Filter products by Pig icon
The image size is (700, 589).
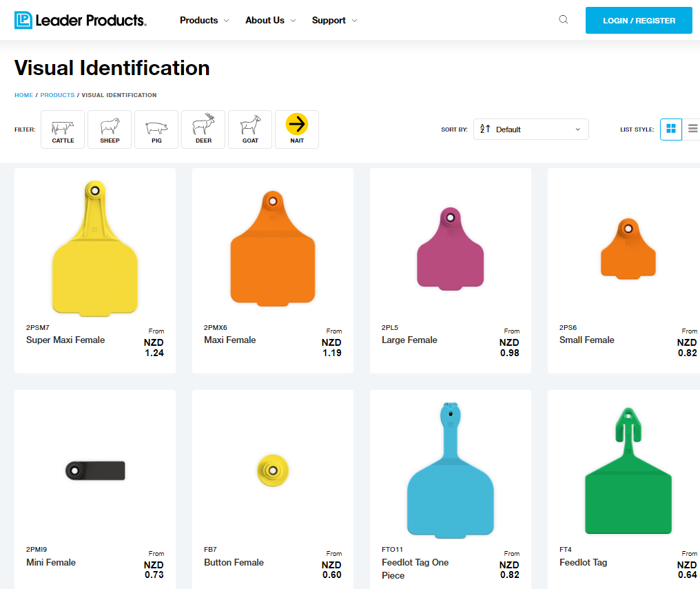click(x=156, y=130)
